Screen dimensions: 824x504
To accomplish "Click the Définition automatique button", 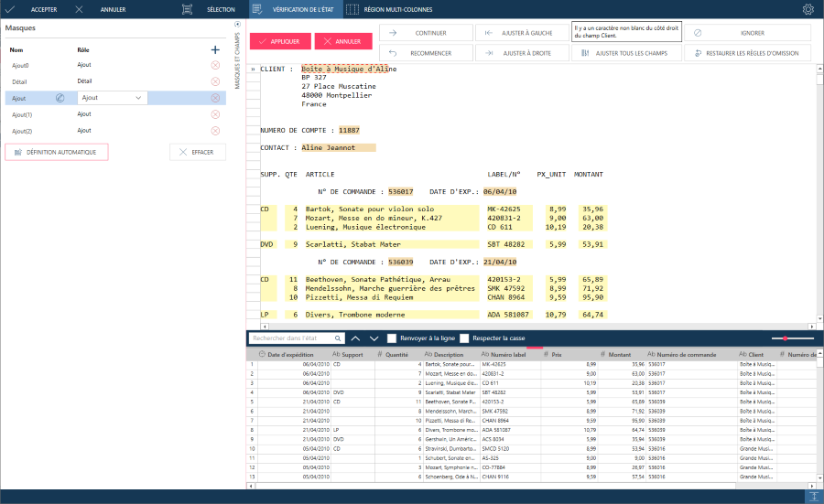I will pyautogui.click(x=57, y=152).
